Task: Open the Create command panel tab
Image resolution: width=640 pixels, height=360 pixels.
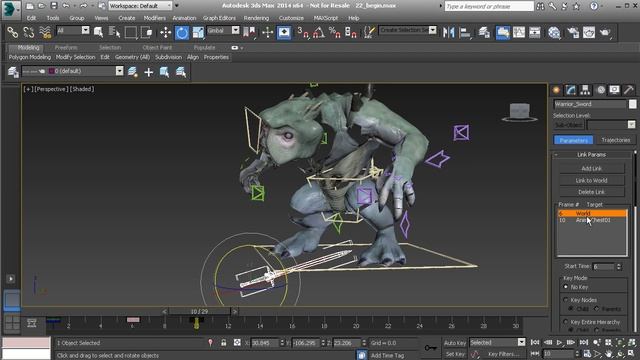Action: [556, 90]
